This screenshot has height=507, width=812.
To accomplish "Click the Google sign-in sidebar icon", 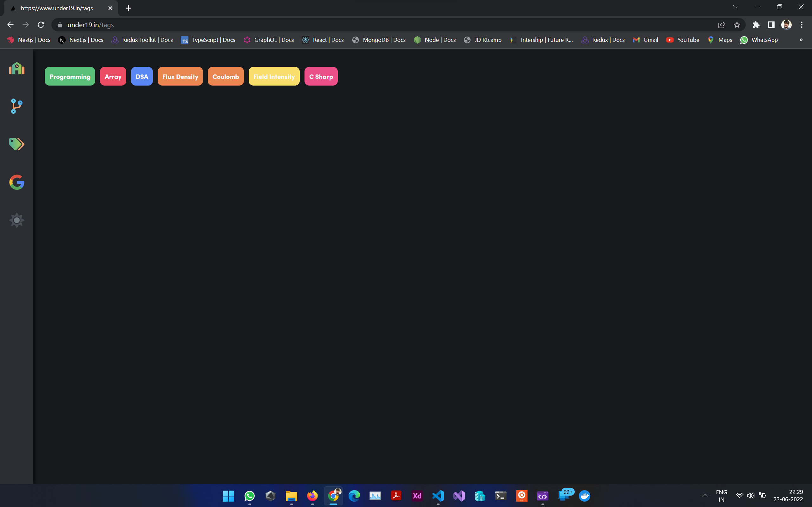I will [16, 182].
